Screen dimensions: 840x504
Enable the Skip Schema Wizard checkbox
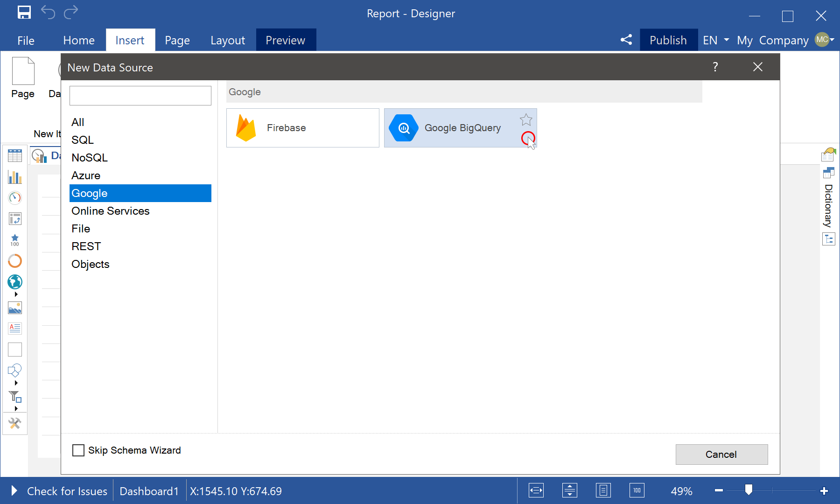pyautogui.click(x=78, y=450)
